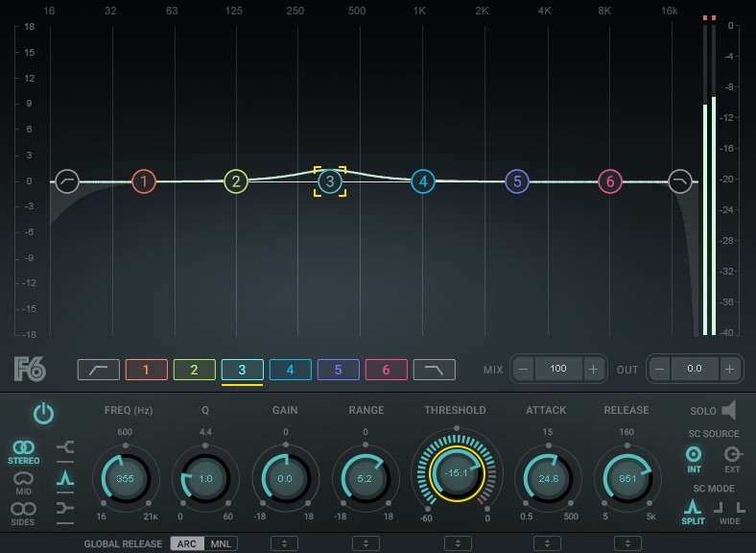Viewport: 756px width, 553px height.
Task: Decrease Out level with minus button
Action: coord(660,369)
